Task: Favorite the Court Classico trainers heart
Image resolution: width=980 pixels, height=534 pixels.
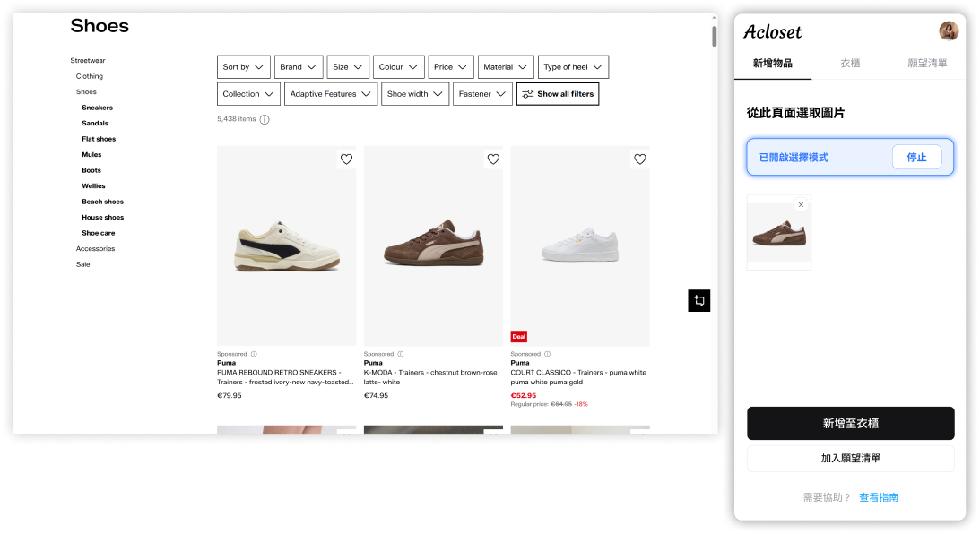Action: 640,159
